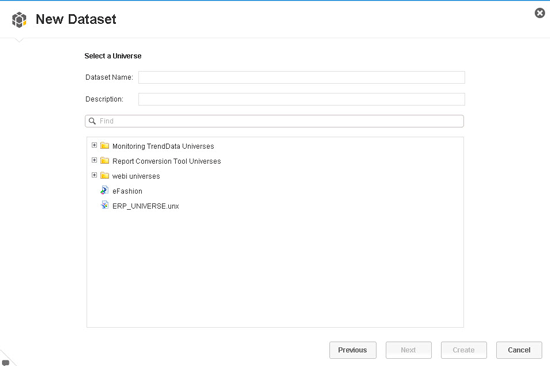Viewport: 550px width, 366px height.
Task: Click the ERP_UNIVERSE.unx file icon
Action: tap(105, 205)
